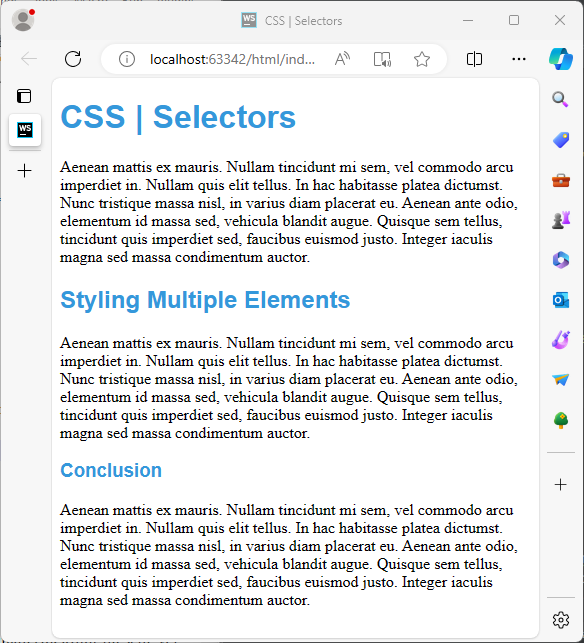This screenshot has height=643, width=584.
Task: Open Outlook in the sidebar
Action: click(561, 300)
